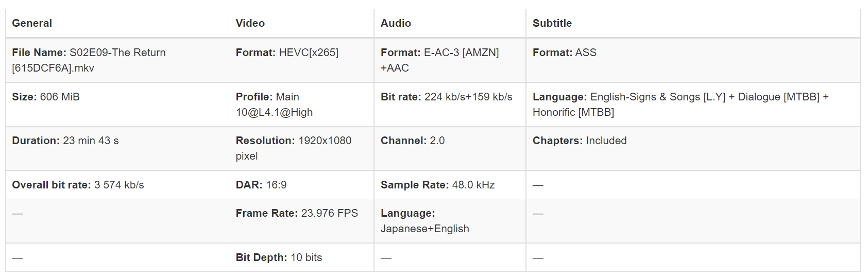Click the Overall bit rate 3 574 kb/s cell
868x277 pixels.
(78, 185)
